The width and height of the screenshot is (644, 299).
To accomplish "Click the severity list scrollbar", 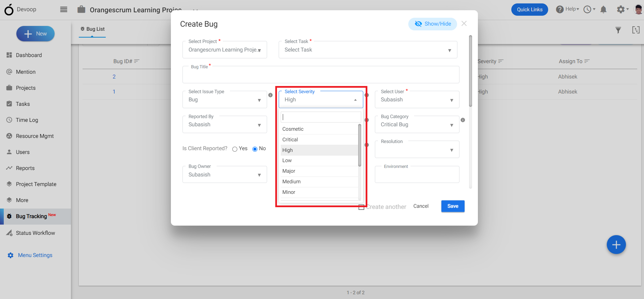I will 360,145.
